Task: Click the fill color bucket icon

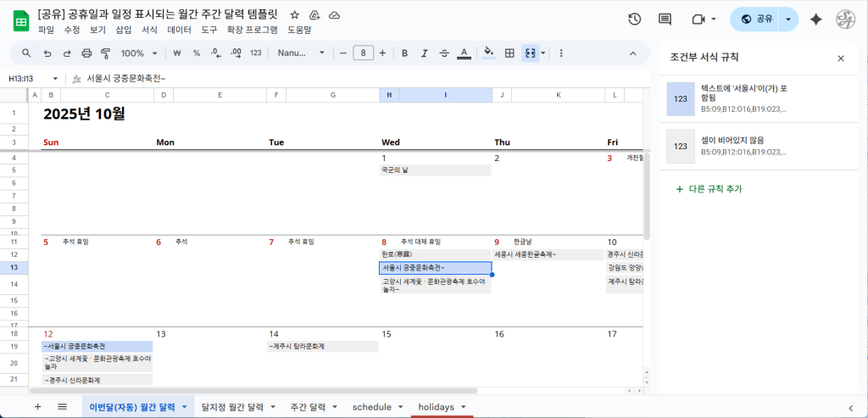Action: (x=488, y=53)
